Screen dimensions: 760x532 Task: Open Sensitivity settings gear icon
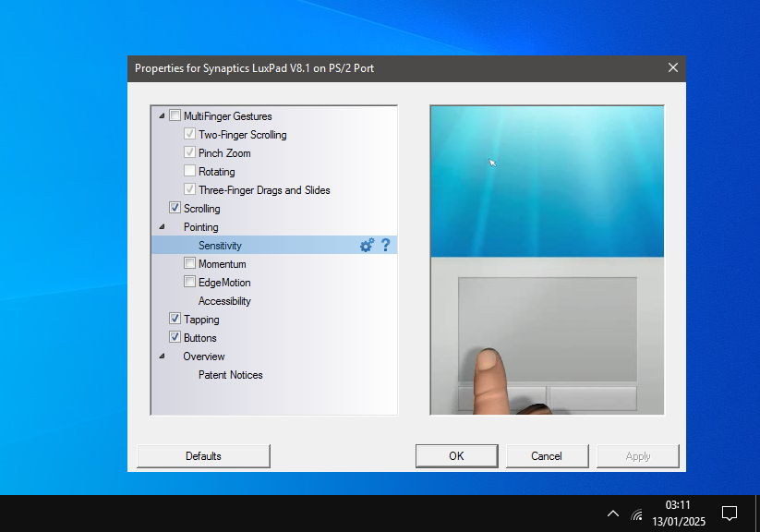click(x=367, y=246)
